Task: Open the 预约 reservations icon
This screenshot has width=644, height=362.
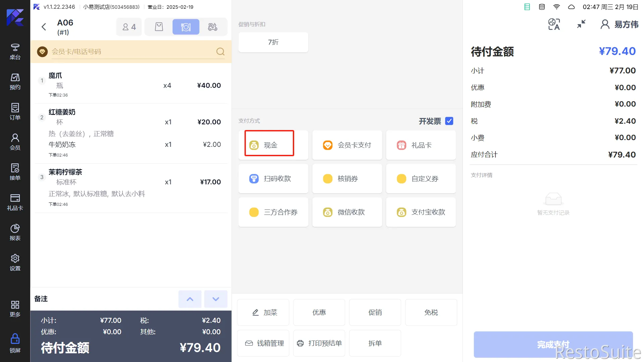Action: [15, 82]
